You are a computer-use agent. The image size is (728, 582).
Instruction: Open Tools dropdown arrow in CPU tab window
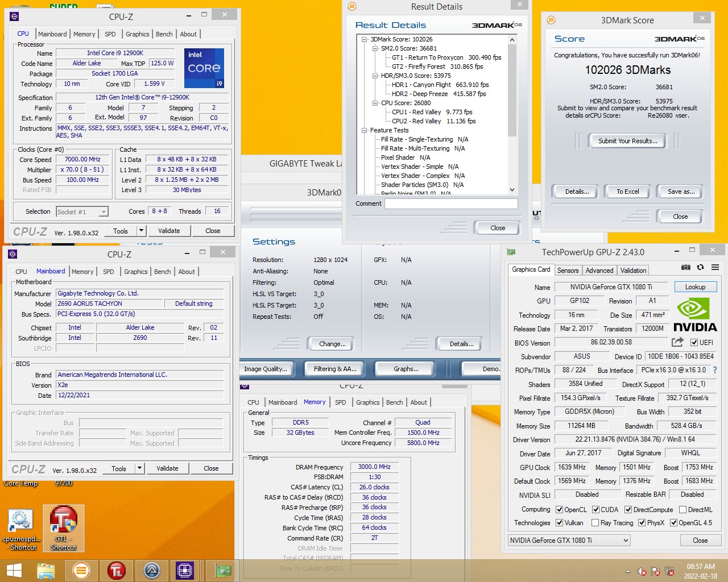pyautogui.click(x=142, y=231)
